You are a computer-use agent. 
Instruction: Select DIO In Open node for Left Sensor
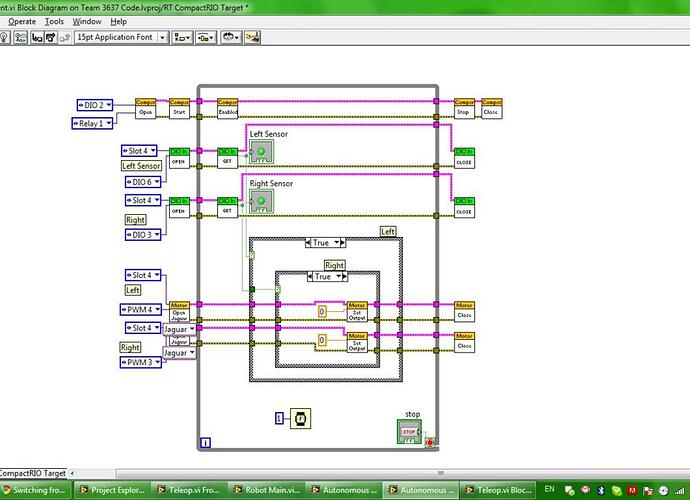coord(179,158)
